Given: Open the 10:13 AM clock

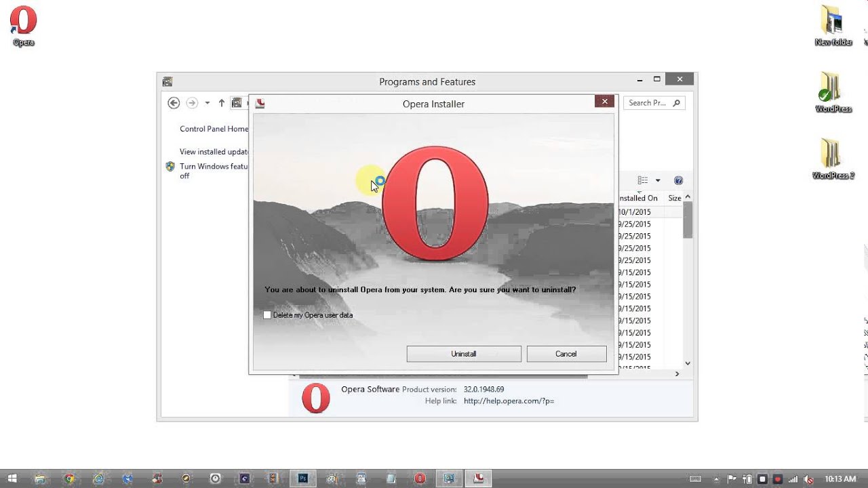Looking at the screenshot, I should point(840,479).
